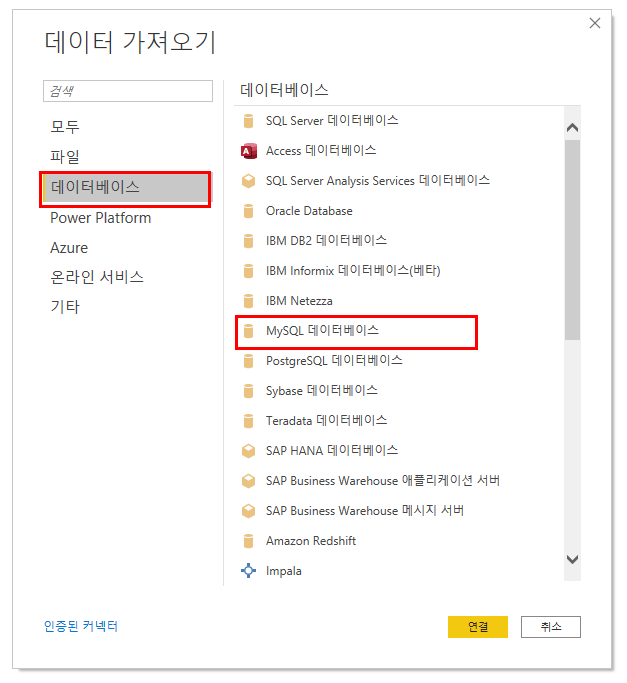The image size is (627, 683).
Task: Click the SQL Server Analysis Services cube icon
Action: [248, 181]
